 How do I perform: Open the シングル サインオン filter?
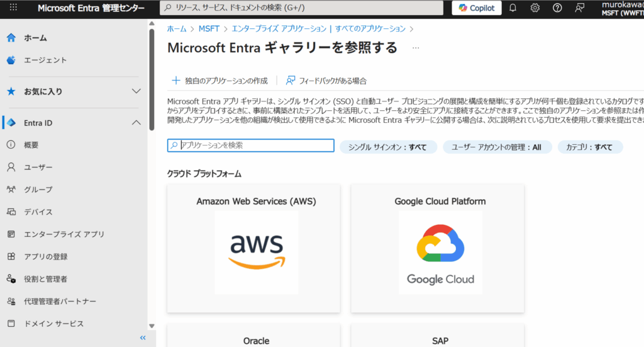pos(387,147)
